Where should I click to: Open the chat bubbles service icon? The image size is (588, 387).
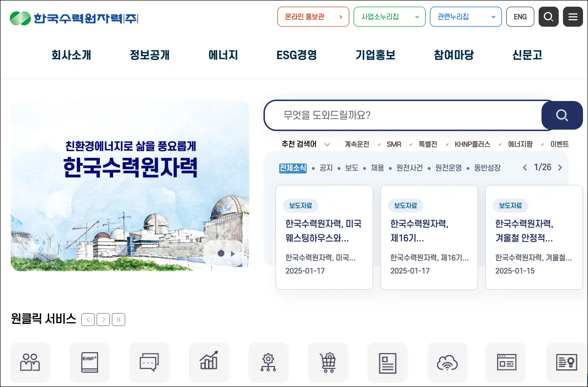point(149,362)
